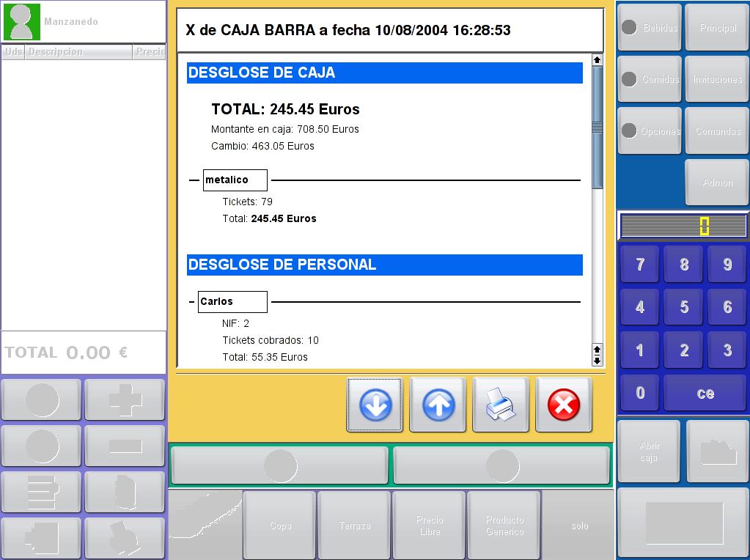
Task: Collapse the metalico section
Action: point(194,180)
